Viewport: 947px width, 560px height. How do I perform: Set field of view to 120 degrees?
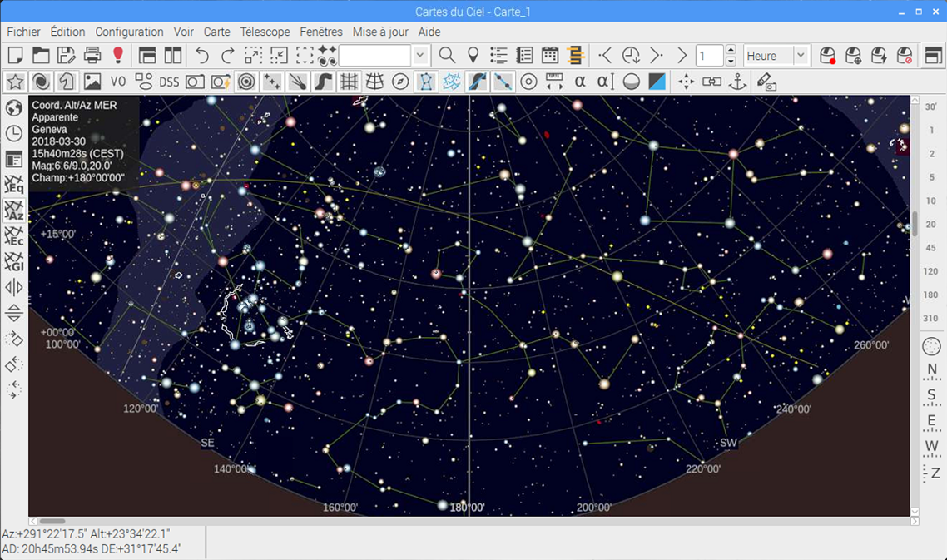pyautogui.click(x=930, y=271)
